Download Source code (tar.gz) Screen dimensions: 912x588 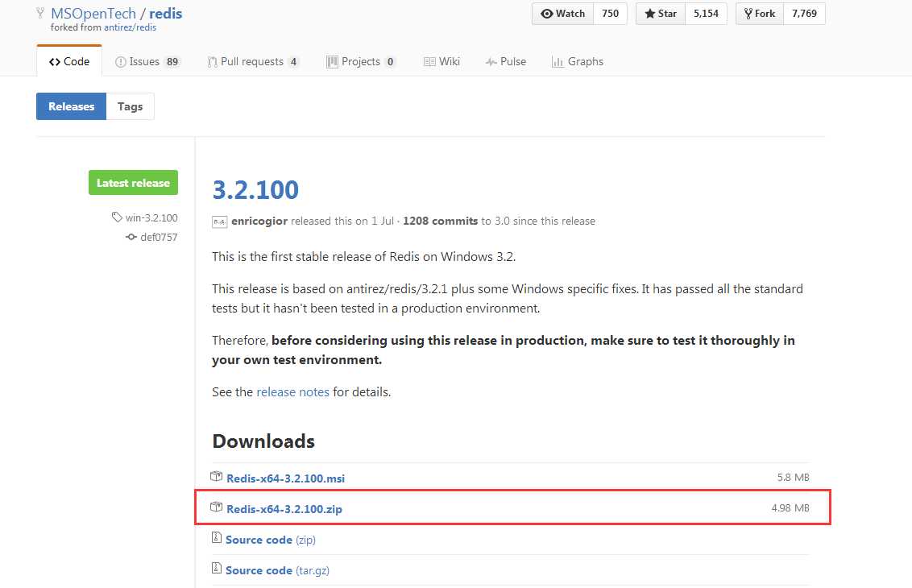(x=277, y=570)
